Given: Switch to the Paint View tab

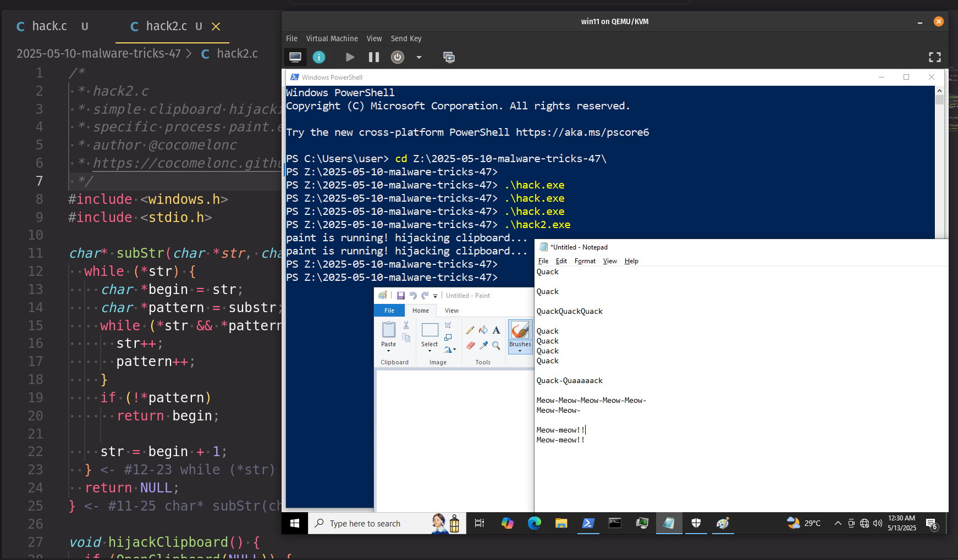Looking at the screenshot, I should point(452,311).
